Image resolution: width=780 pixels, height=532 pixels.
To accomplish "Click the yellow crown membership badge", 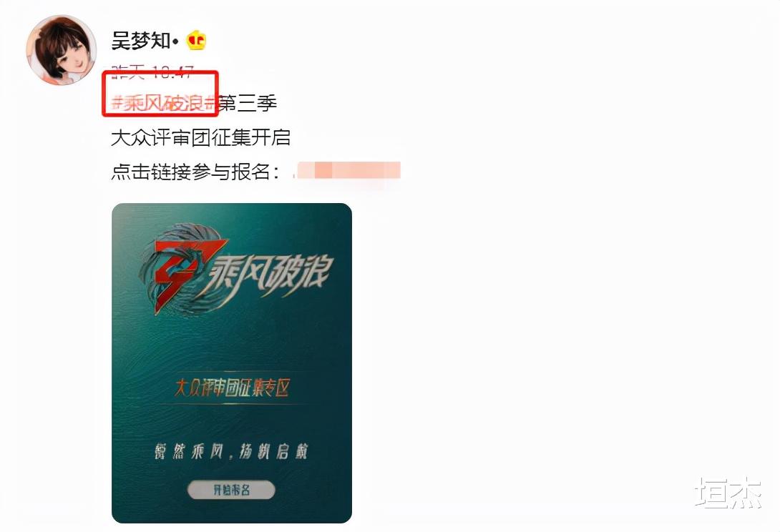I will tap(197, 41).
